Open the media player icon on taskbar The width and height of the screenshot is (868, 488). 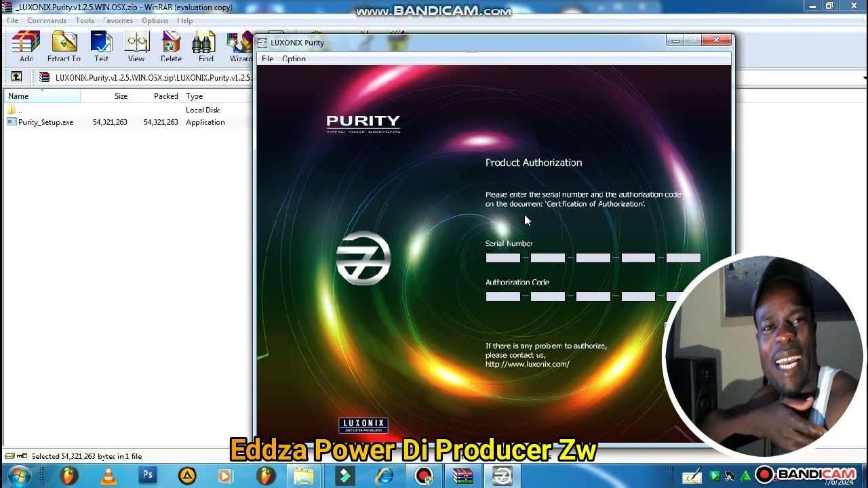click(225, 476)
